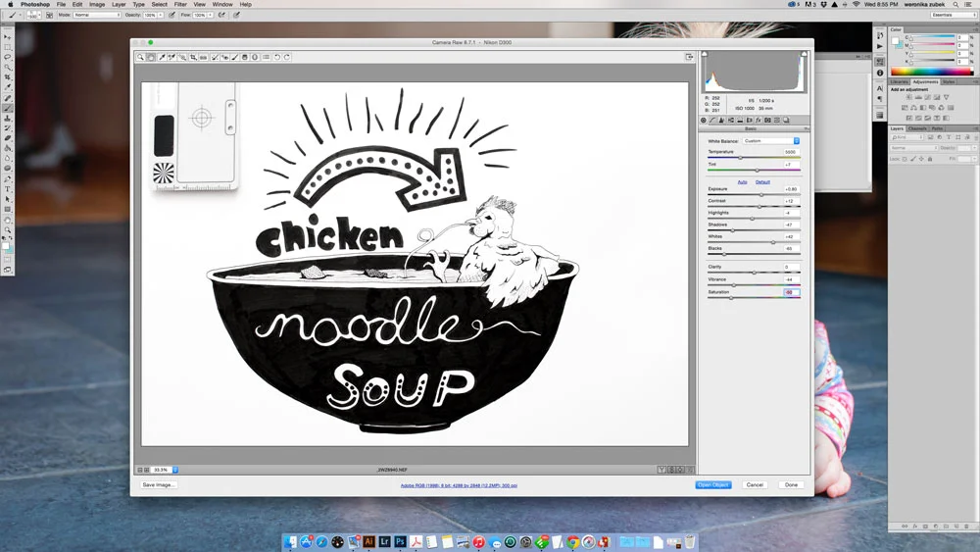Click the color spectrum ramp in Color panel
Screen dimensions: 980x552
[x=931, y=72]
